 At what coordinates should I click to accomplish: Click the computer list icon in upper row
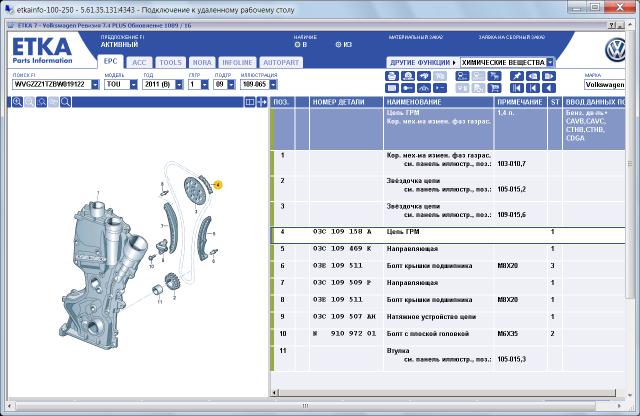tap(462, 76)
